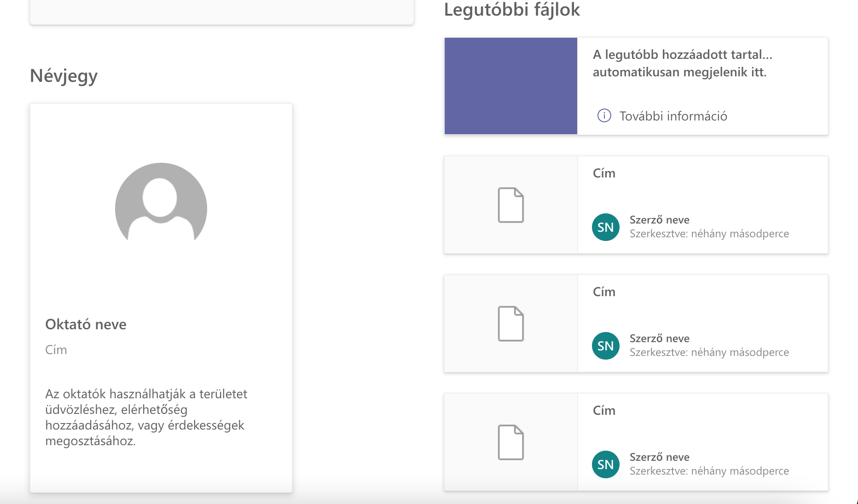Click the second file card's document icon
Screen dimensions: 858x504
pos(511,324)
